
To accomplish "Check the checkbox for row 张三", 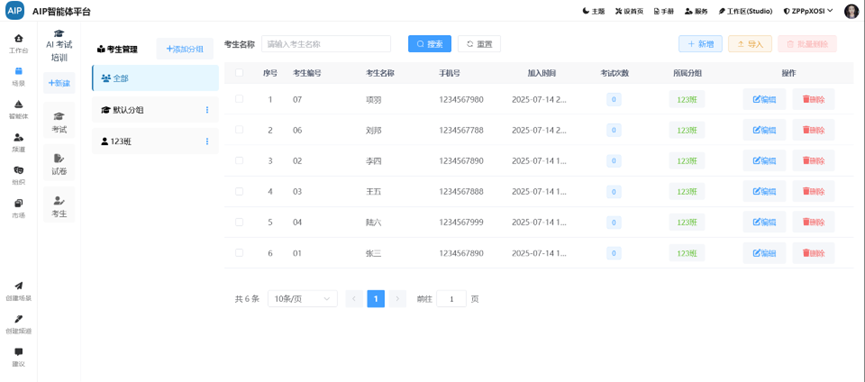I will click(x=239, y=253).
